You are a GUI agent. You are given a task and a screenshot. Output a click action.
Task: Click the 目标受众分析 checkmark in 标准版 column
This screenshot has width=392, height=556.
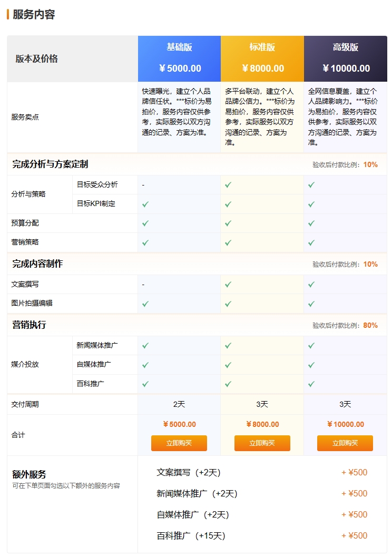(x=227, y=184)
